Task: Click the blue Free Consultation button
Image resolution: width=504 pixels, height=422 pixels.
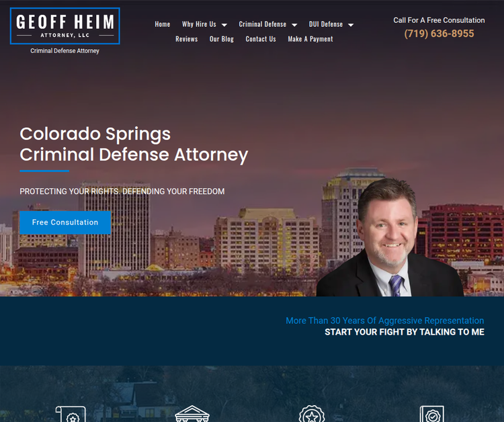Action: click(65, 222)
